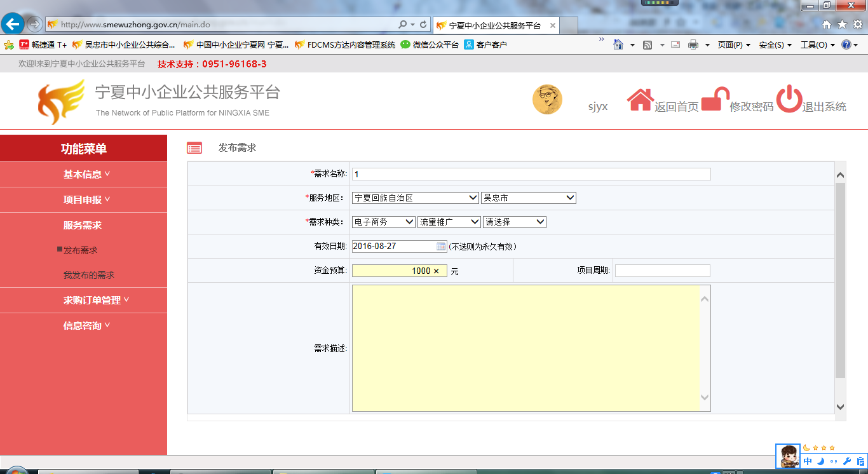Clear 资金预算 field using the X icon

click(436, 271)
